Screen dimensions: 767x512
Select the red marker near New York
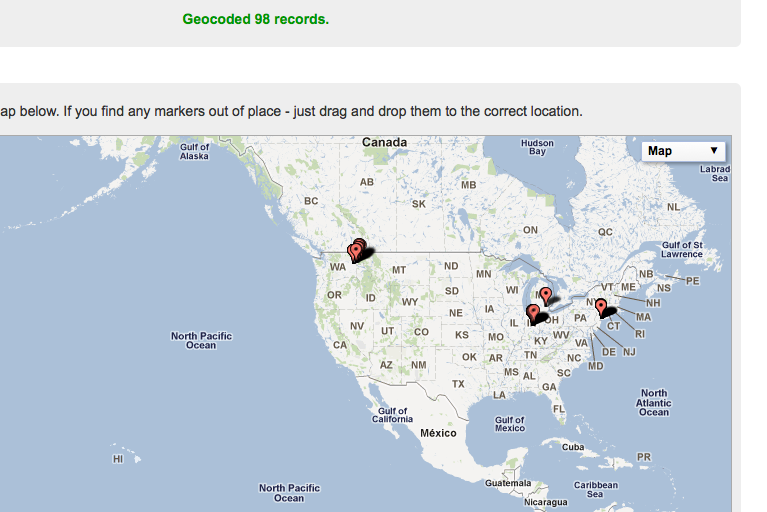(x=601, y=306)
